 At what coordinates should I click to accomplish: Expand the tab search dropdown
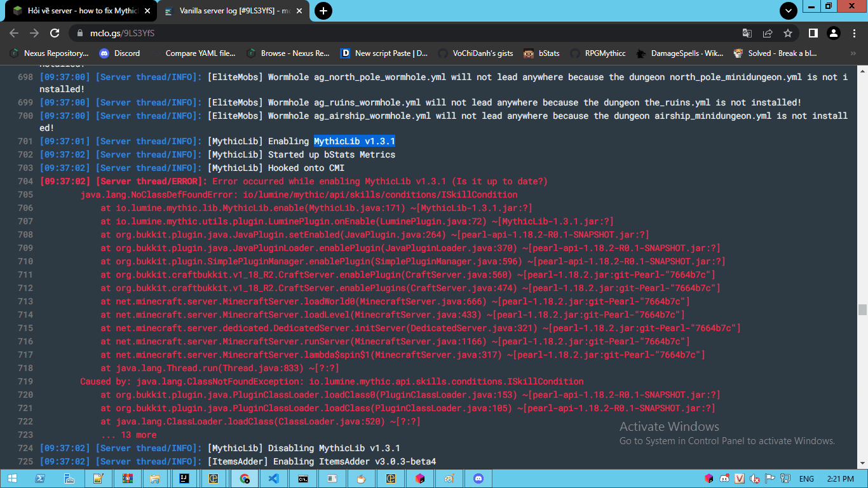pyautogui.click(x=789, y=11)
